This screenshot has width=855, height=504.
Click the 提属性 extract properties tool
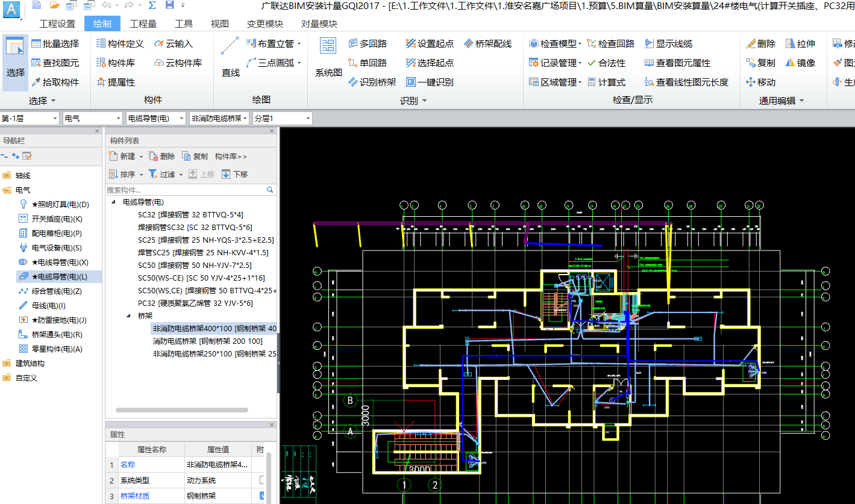click(x=116, y=82)
